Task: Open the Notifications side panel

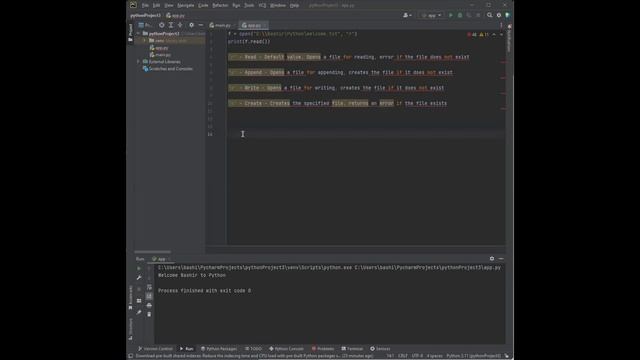Action: [509, 38]
